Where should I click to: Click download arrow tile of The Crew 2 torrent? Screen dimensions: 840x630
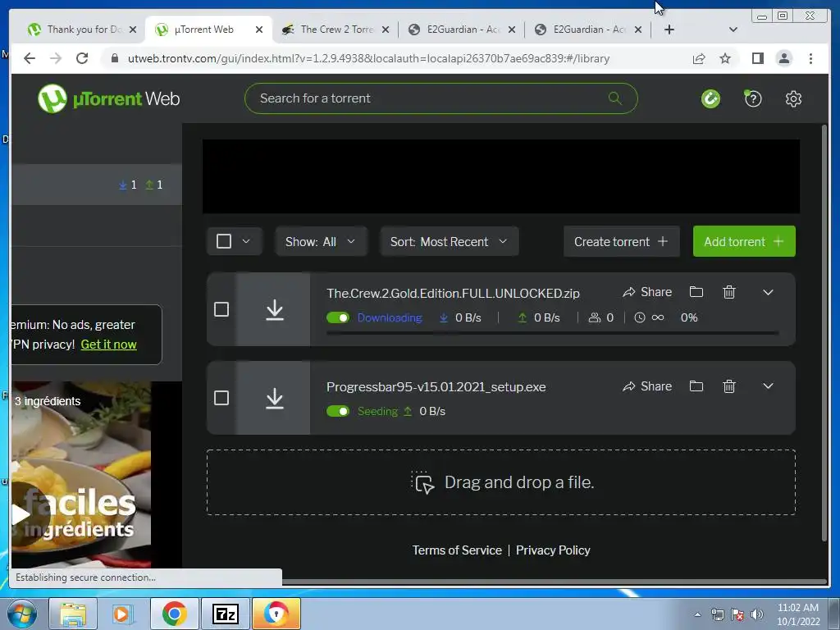pyautogui.click(x=274, y=309)
